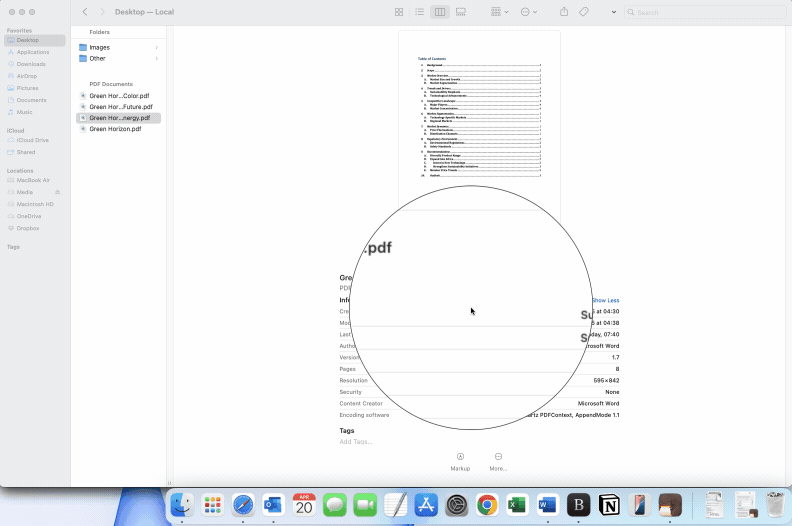Click the Add Tags field
This screenshot has width=792, height=526.
point(356,442)
